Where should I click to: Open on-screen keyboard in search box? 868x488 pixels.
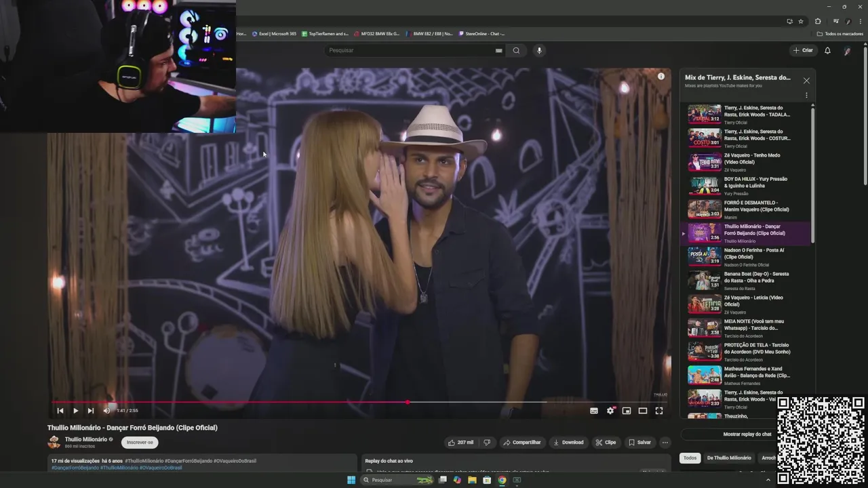tap(499, 50)
